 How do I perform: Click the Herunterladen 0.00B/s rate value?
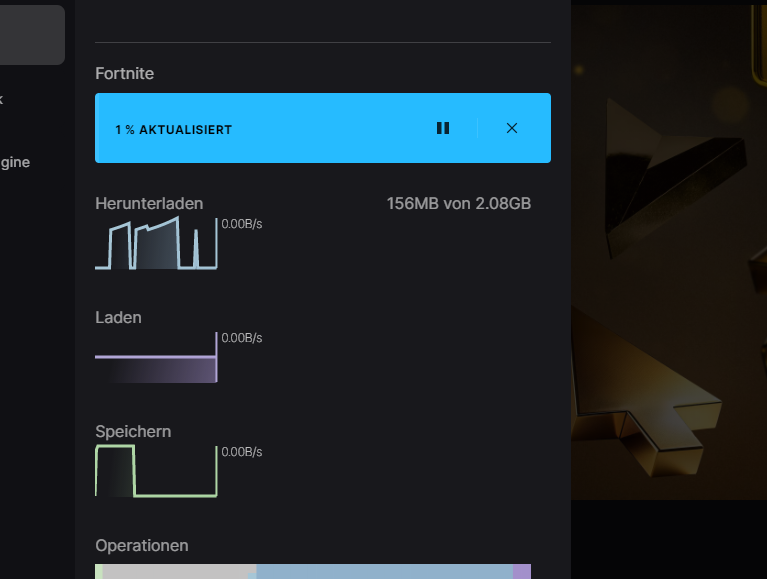click(242, 224)
